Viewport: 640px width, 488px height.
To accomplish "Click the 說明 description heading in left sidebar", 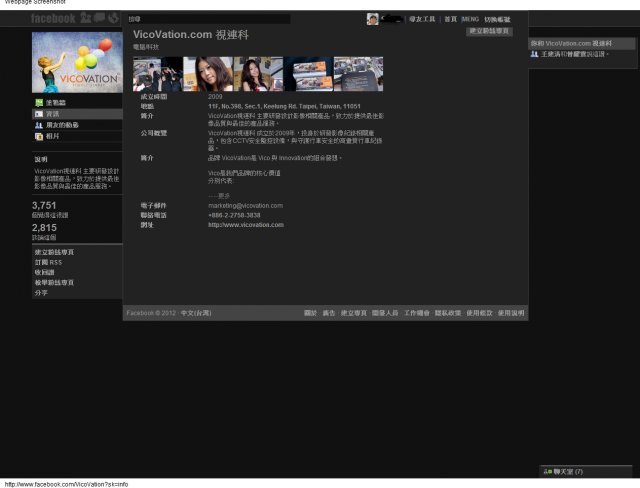I will pyautogui.click(x=41, y=159).
